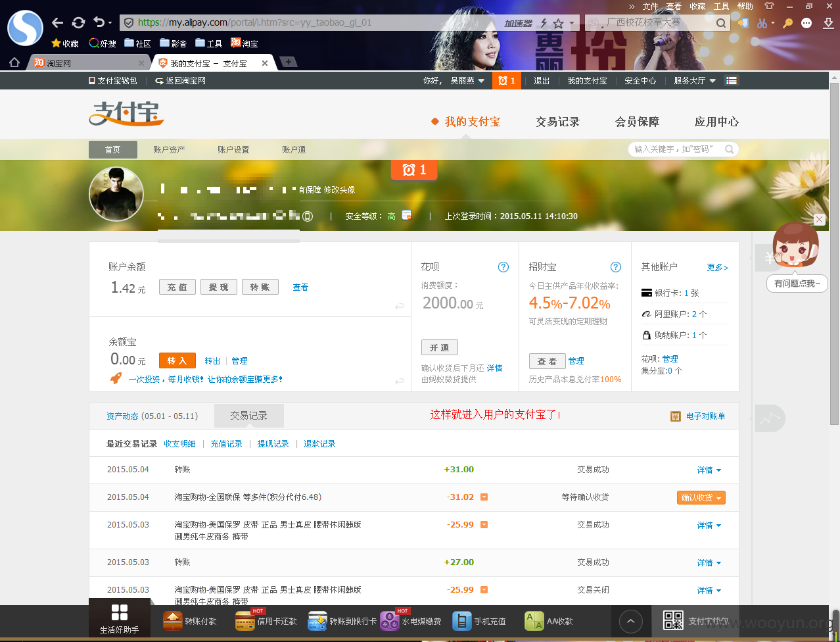Open AA收款 in bottom toolbar
This screenshot has width=840, height=642.
(x=549, y=621)
